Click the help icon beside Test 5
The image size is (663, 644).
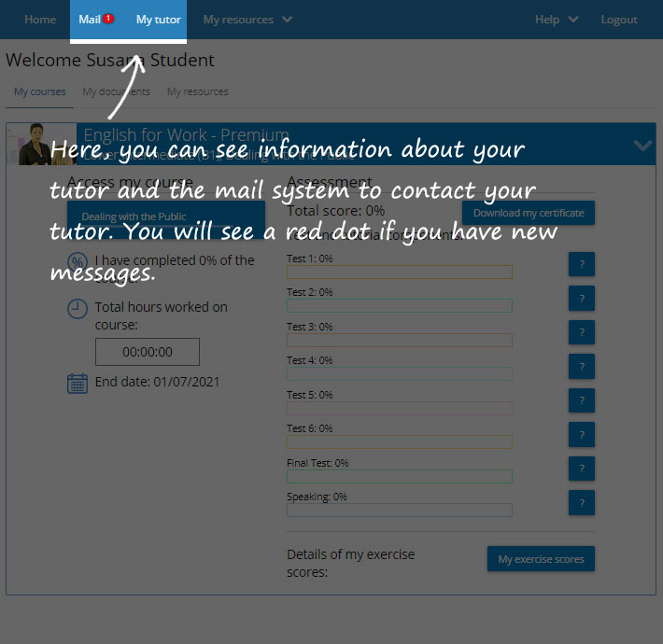pyautogui.click(x=581, y=400)
